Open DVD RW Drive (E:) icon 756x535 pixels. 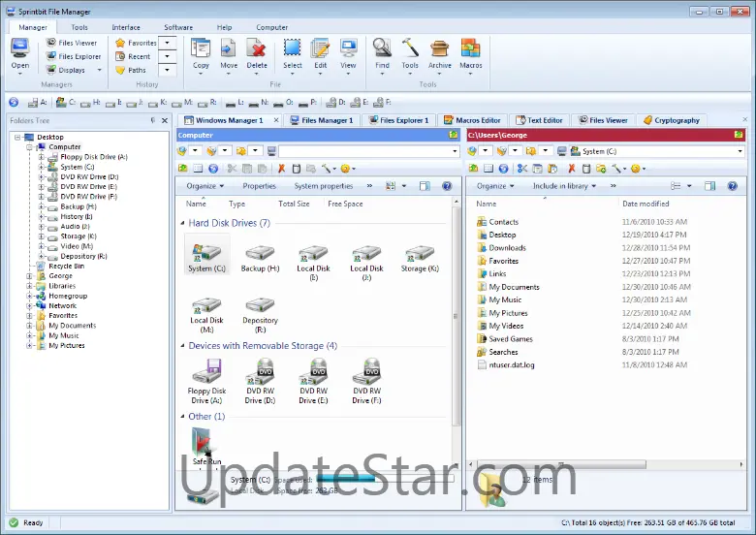pyautogui.click(x=313, y=381)
